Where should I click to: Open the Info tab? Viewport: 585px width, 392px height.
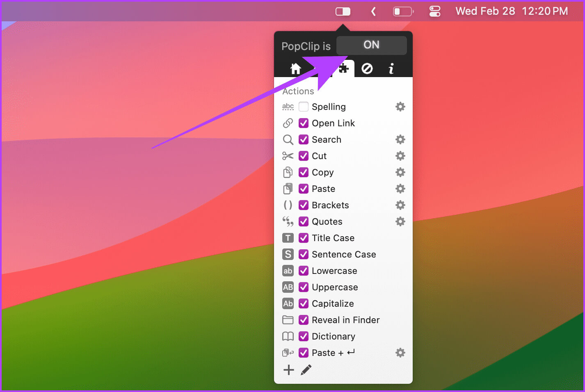(391, 68)
